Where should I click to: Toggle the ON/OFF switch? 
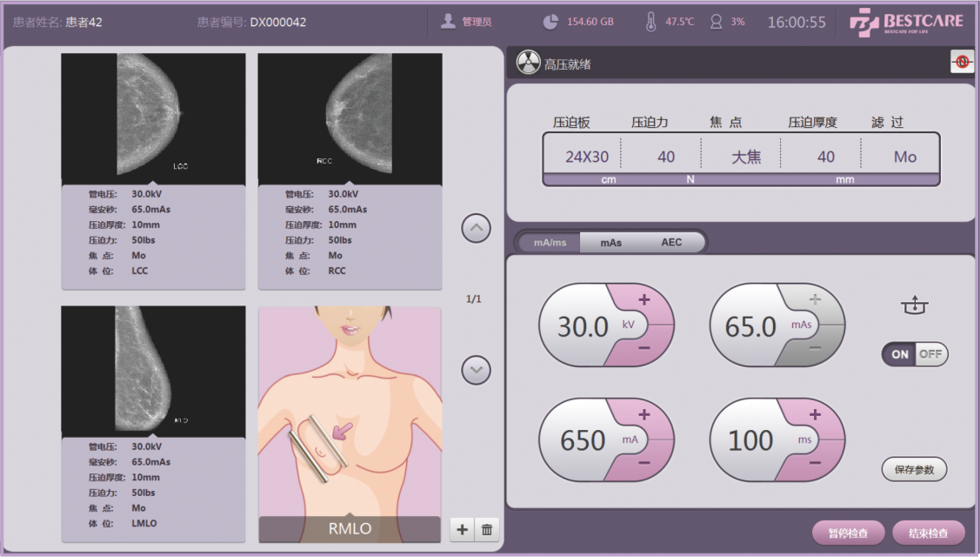pos(915,354)
